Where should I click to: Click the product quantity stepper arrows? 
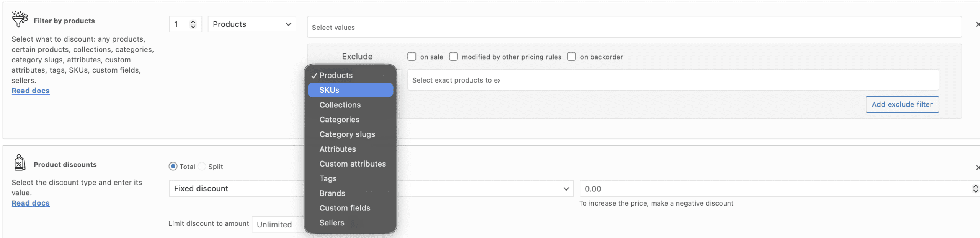tap(193, 24)
